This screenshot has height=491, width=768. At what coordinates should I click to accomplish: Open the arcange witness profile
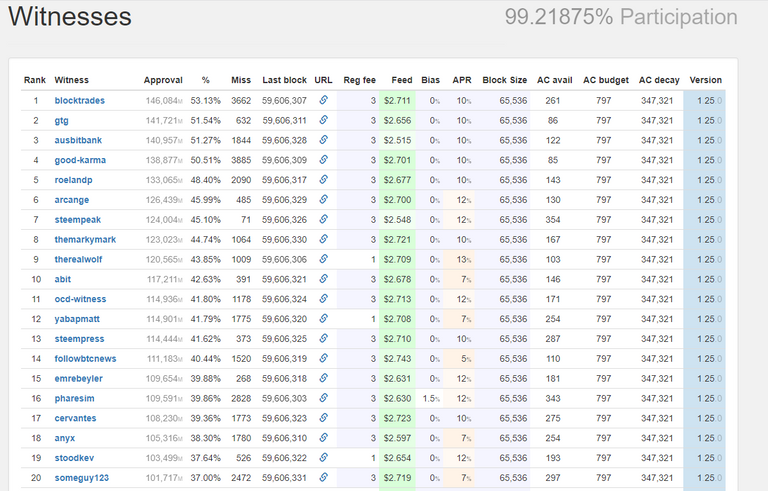click(72, 200)
